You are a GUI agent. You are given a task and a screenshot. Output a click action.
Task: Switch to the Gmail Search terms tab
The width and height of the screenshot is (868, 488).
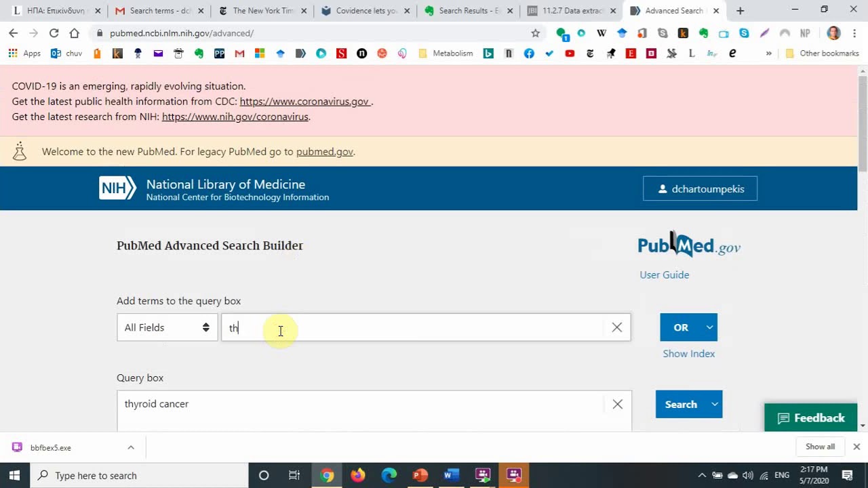tap(159, 11)
